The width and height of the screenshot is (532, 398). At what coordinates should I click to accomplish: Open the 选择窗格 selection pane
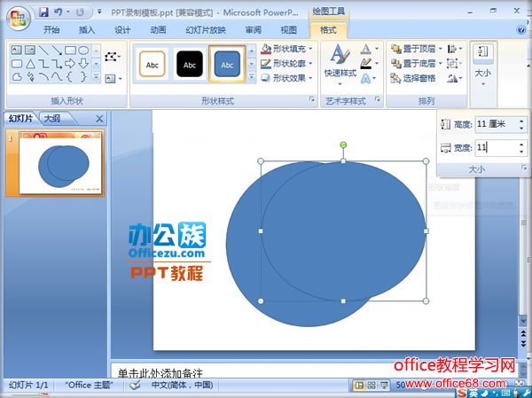tap(413, 78)
